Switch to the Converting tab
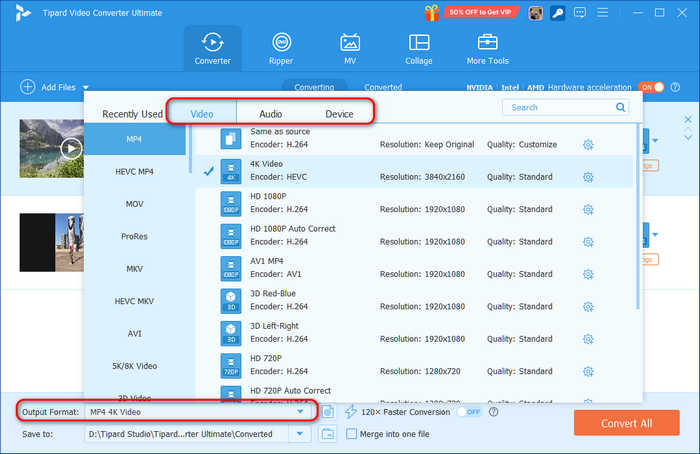 [314, 87]
